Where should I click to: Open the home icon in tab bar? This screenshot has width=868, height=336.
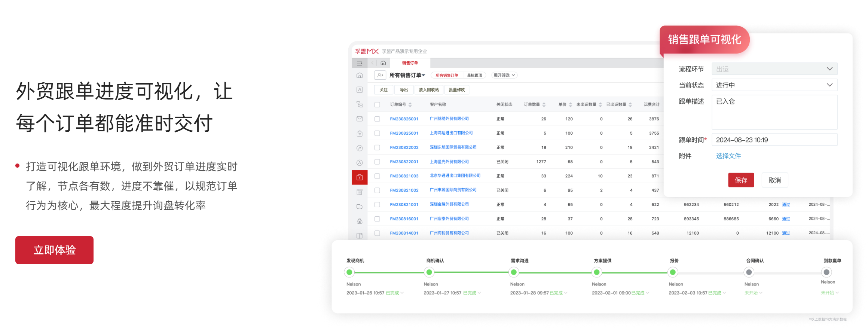[383, 63]
